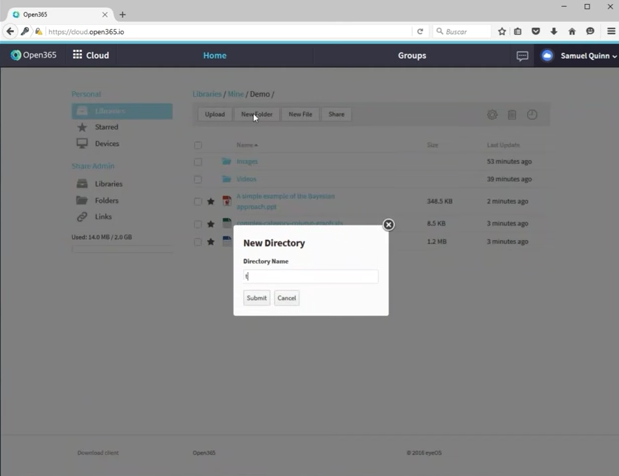Open Devices in the sidebar
The image size is (619, 476).
(106, 144)
